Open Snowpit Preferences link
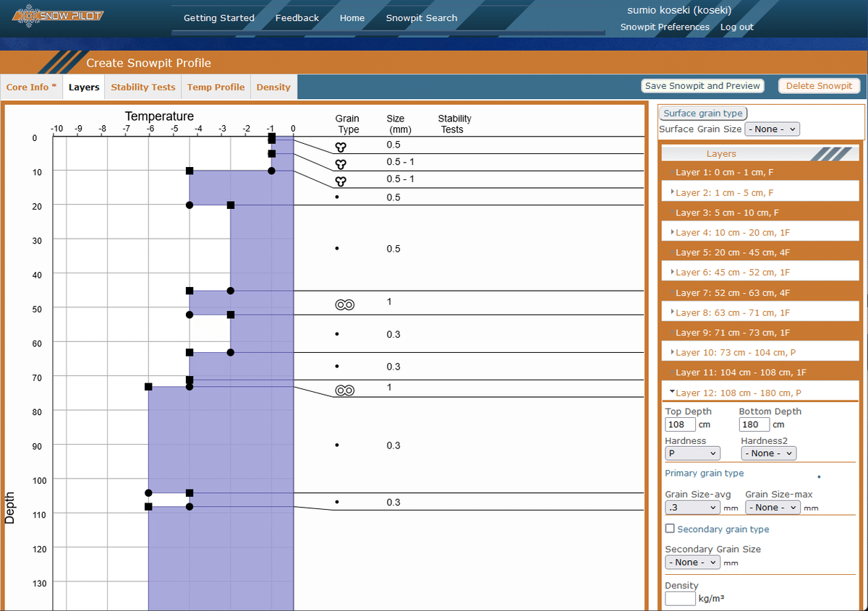 click(x=665, y=27)
